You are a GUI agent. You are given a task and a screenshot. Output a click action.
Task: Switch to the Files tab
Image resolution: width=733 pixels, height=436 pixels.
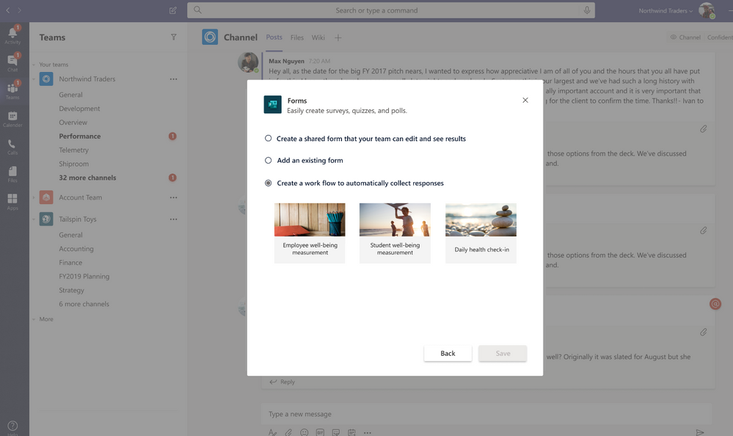tap(297, 37)
